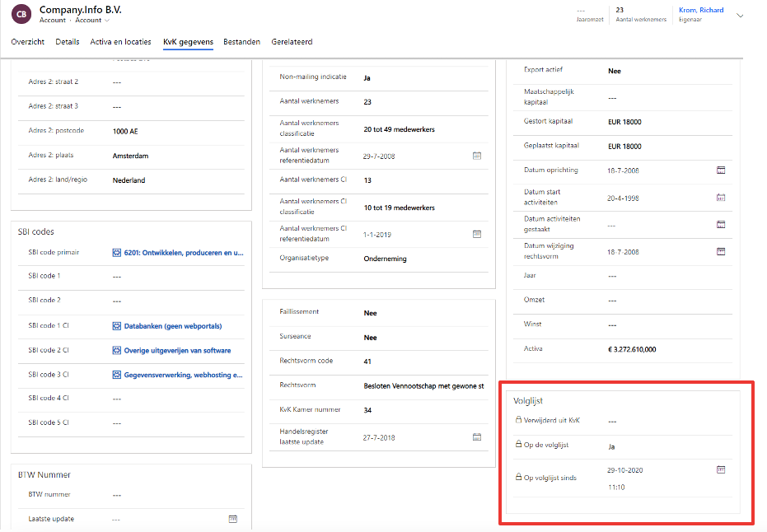The height and width of the screenshot is (532, 767).
Task: Toggle Non-mailing indicatie value Ja
Action: tap(367, 78)
